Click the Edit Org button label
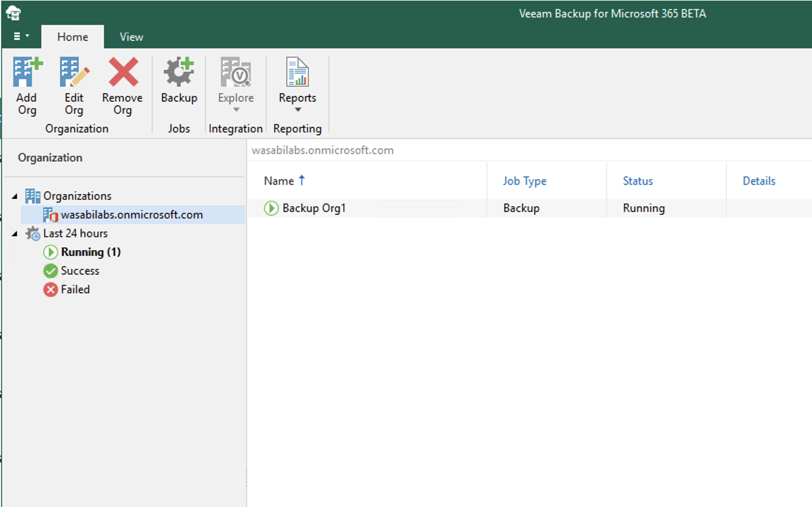Image resolution: width=812 pixels, height=507 pixels. (x=74, y=104)
